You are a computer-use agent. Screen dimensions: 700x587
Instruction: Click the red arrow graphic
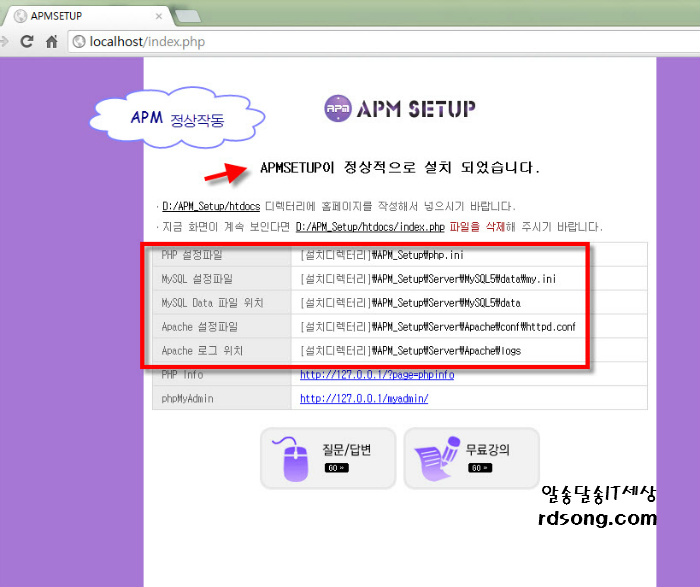227,173
